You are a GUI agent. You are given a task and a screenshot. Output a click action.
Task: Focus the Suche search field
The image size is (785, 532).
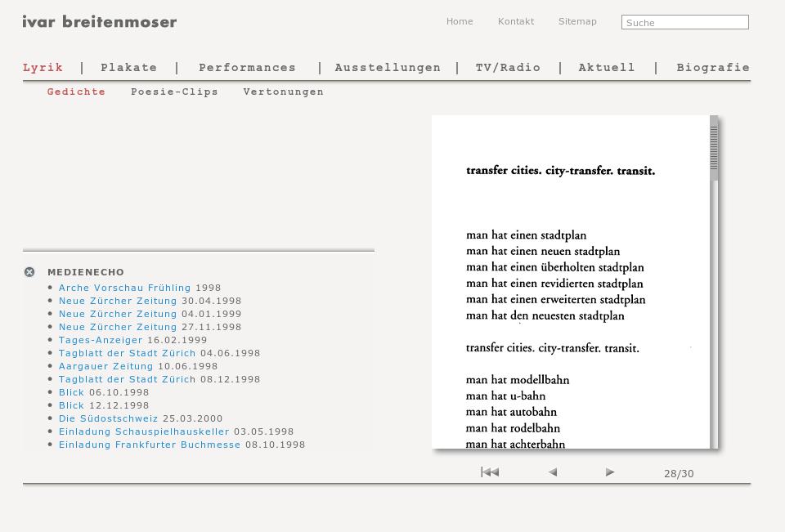click(x=685, y=22)
